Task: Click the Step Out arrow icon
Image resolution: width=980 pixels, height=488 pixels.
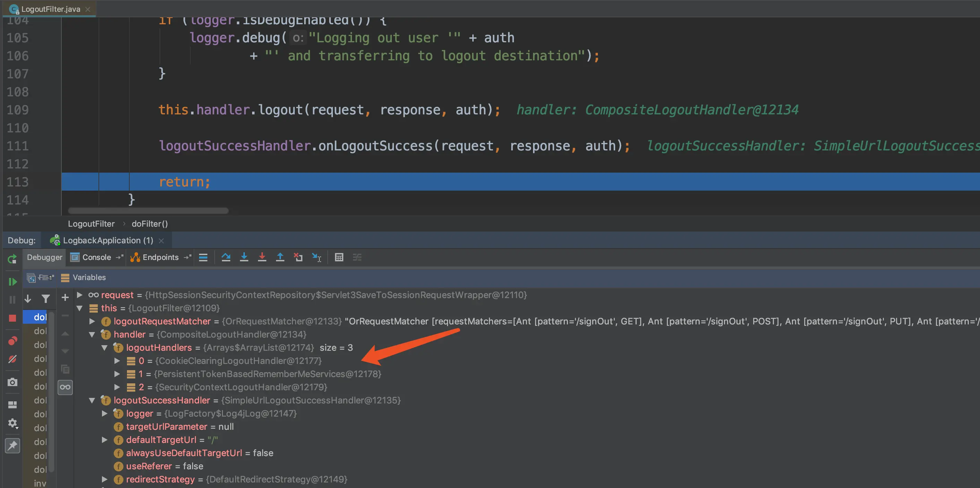Action: click(x=280, y=258)
